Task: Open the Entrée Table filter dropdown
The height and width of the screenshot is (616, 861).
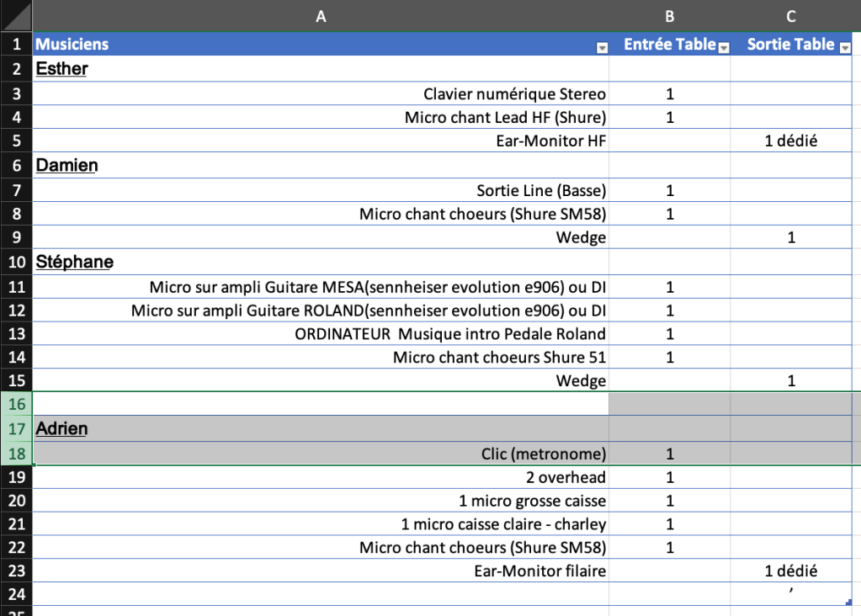Action: tap(724, 48)
